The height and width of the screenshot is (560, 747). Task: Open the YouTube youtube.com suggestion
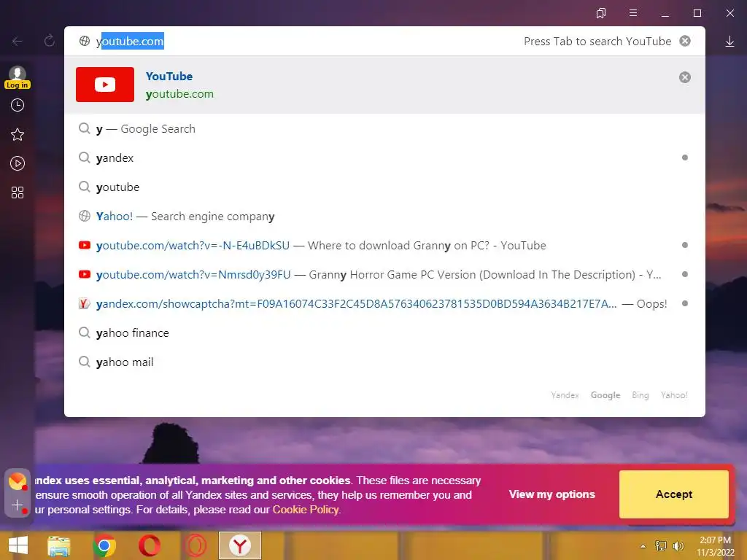(384, 85)
